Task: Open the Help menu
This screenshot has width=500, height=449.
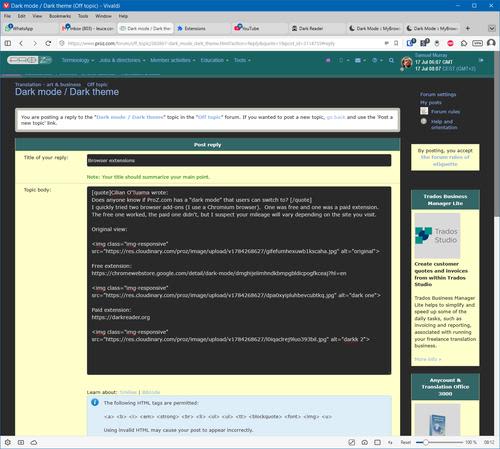Action: 123,16
